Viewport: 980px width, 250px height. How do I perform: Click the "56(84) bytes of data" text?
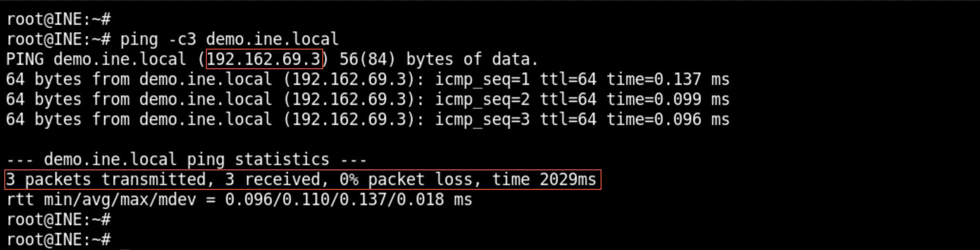439,59
